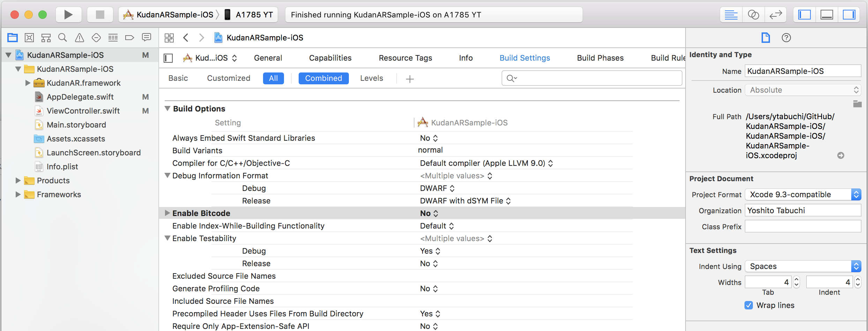Choose a different folder for project location
The height and width of the screenshot is (331, 868).
(x=857, y=104)
